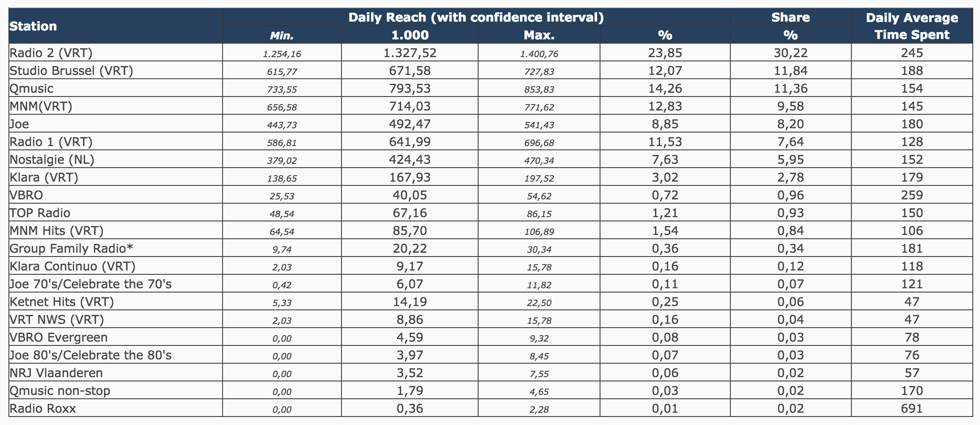Click the MNM(VRT) station name

pyautogui.click(x=41, y=106)
